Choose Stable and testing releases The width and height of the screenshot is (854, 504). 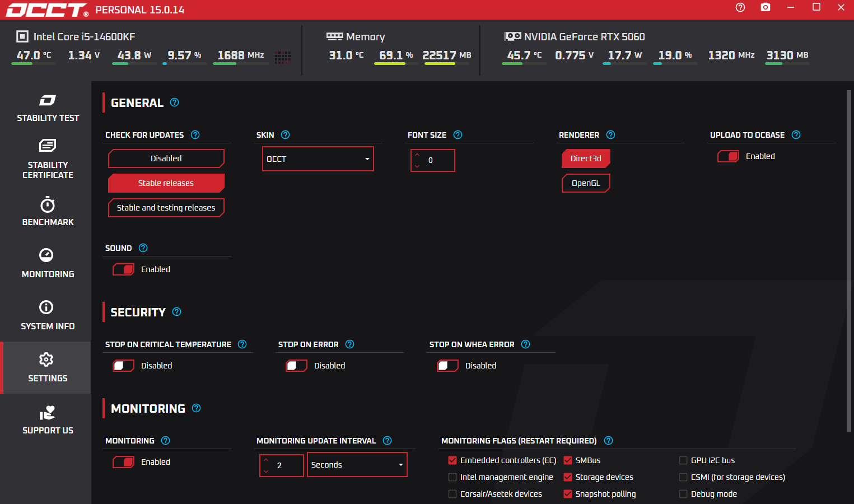tap(166, 208)
